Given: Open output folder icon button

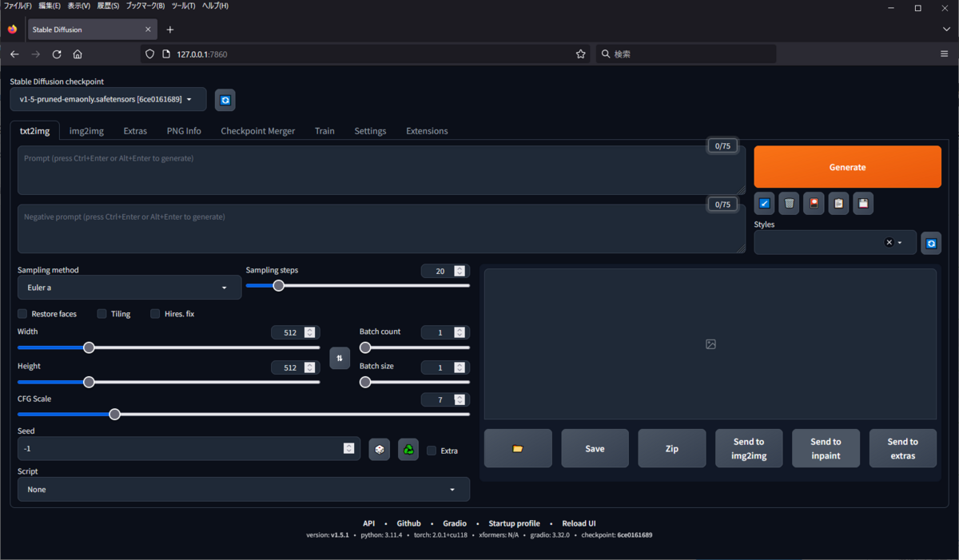Looking at the screenshot, I should [x=518, y=448].
